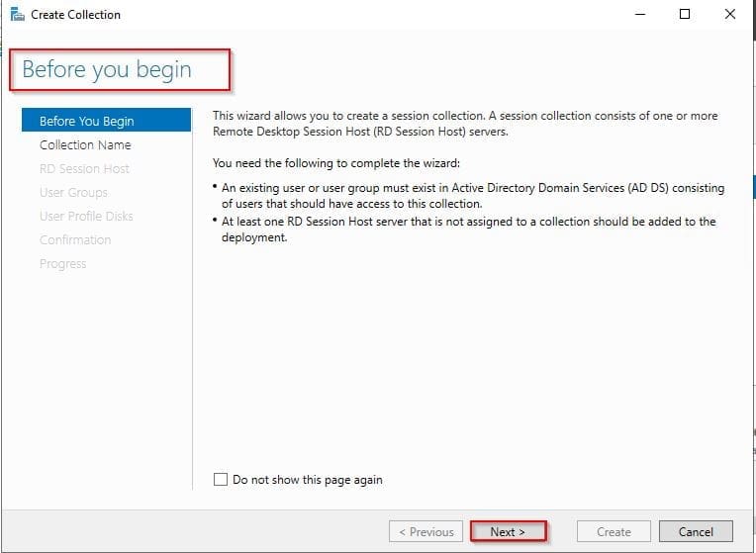Cancel the collection wizard
Viewport: 756px width, 553px height.
click(x=696, y=531)
